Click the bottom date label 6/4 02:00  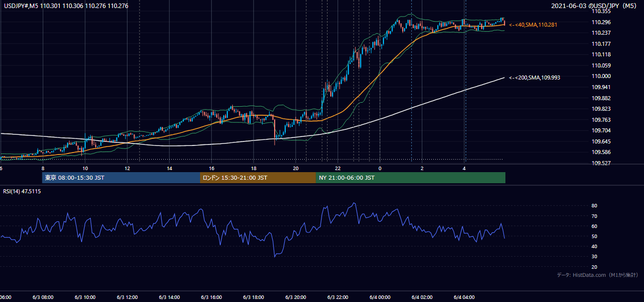pyautogui.click(x=422, y=297)
